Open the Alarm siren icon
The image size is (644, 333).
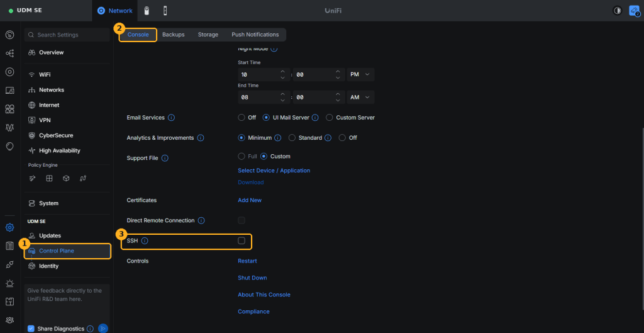pyautogui.click(x=10, y=283)
